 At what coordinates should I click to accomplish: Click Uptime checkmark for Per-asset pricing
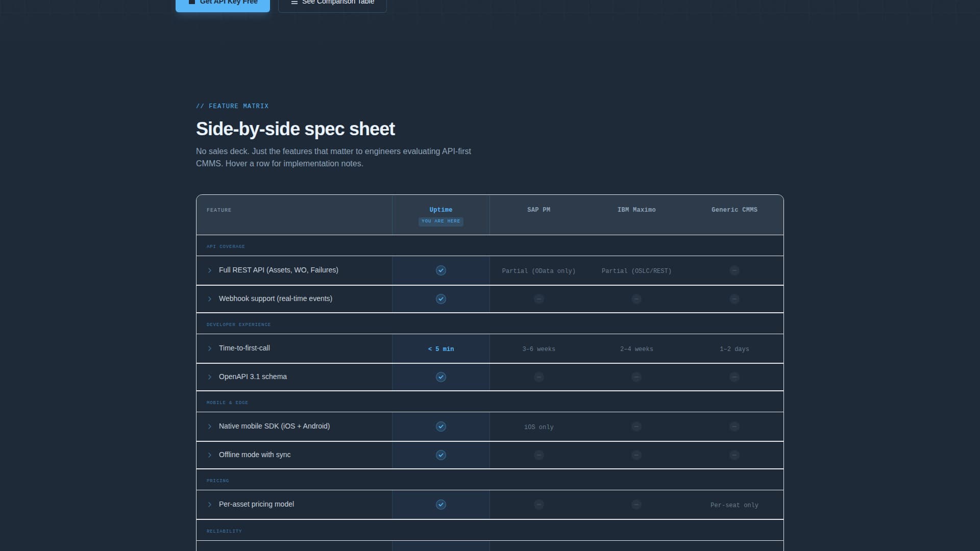coord(441,505)
